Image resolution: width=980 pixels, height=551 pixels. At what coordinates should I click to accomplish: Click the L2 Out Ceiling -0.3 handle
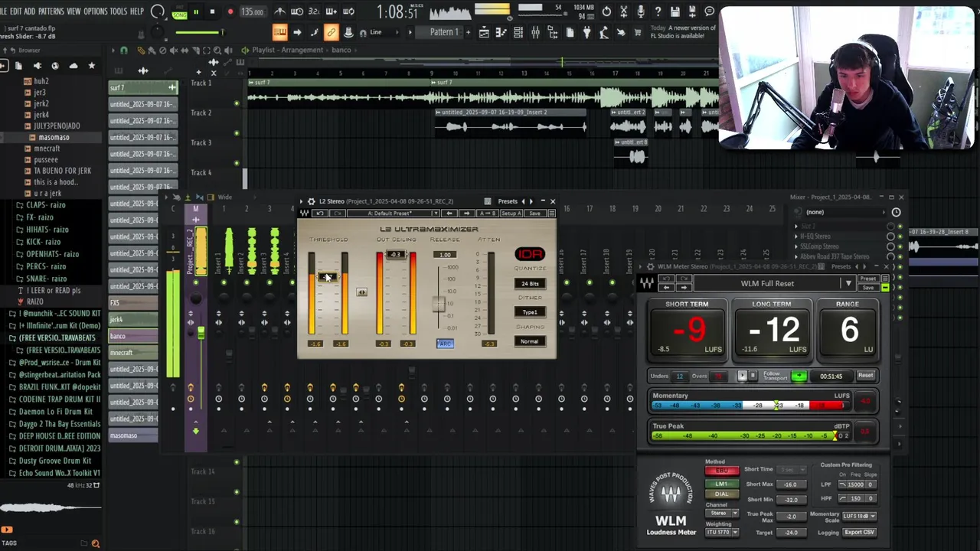pyautogui.click(x=395, y=255)
